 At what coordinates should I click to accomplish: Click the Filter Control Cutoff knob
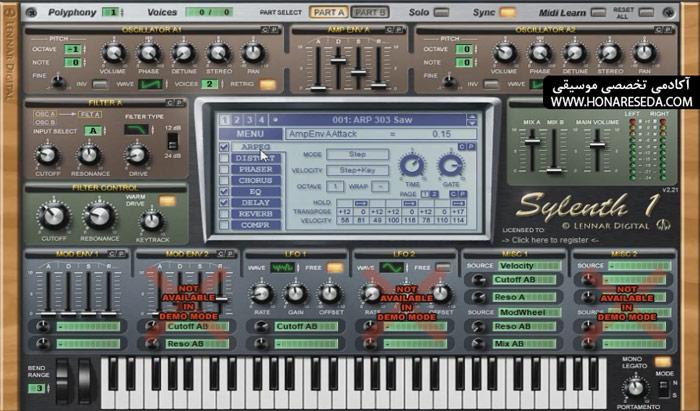(54, 215)
